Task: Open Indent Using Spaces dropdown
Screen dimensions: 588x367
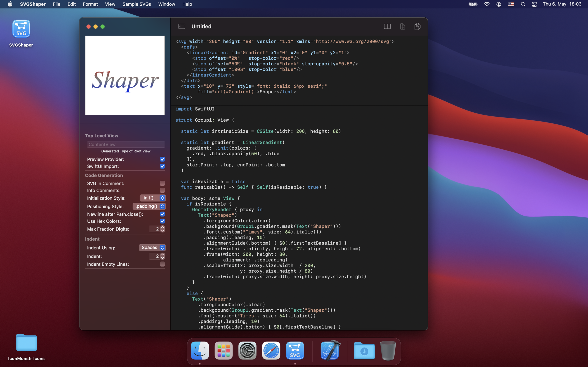Action: [152, 247]
